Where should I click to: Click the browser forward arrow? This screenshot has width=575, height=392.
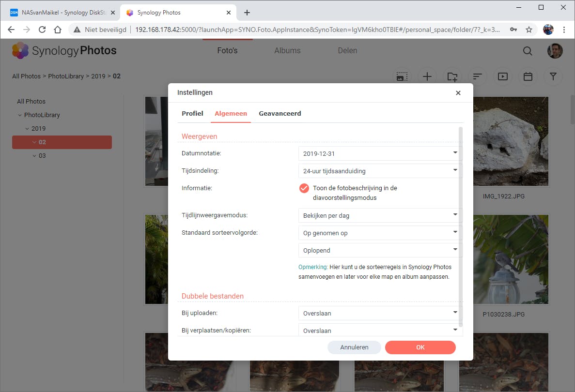pos(27,30)
